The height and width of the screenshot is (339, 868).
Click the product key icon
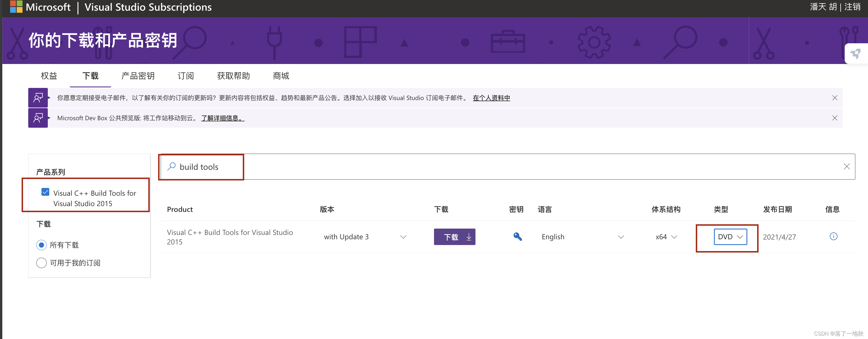tap(517, 236)
